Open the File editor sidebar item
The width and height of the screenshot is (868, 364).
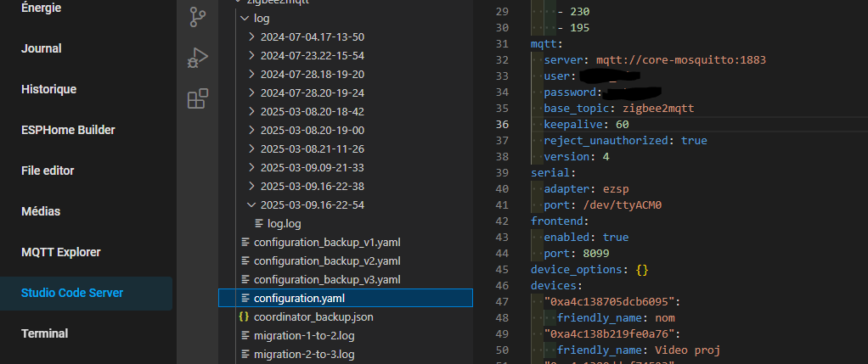[48, 171]
